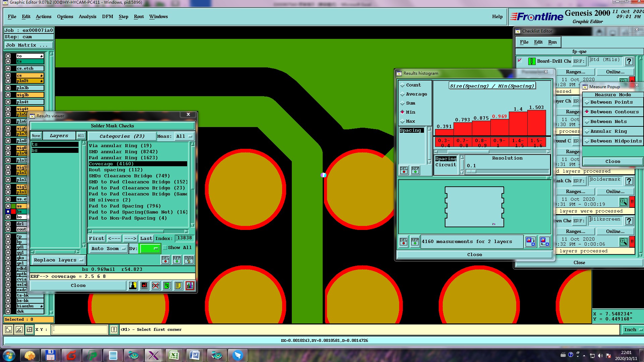
Task: Open the histogram icon in Results viewer
Action: (x=190, y=286)
